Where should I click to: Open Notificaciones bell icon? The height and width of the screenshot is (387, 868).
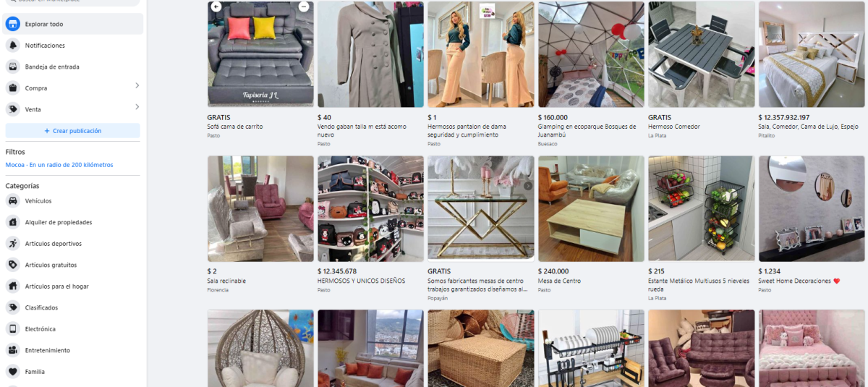pos(12,45)
